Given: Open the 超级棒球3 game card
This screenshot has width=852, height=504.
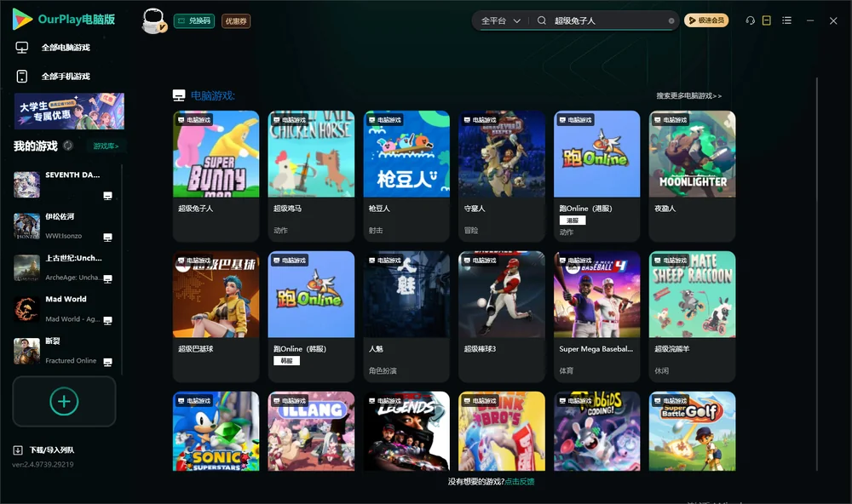Looking at the screenshot, I should point(502,317).
